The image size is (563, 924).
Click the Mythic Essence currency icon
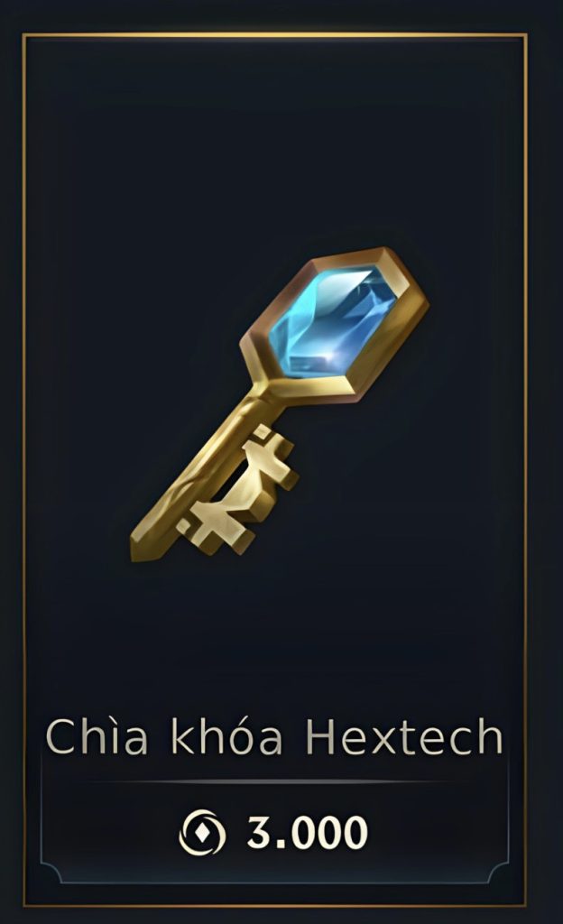pyautogui.click(x=202, y=832)
